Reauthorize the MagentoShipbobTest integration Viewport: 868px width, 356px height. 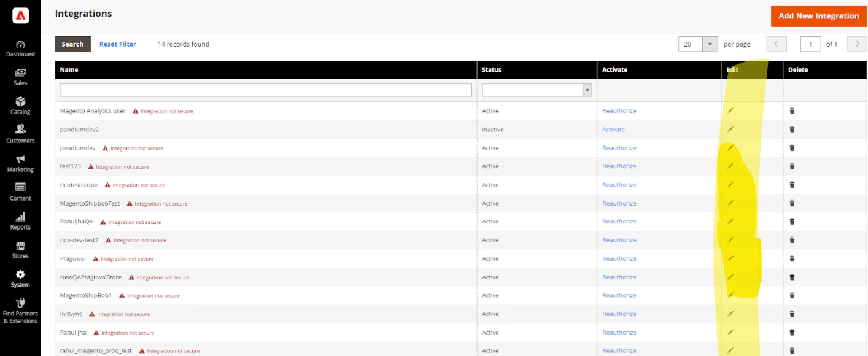coord(619,203)
